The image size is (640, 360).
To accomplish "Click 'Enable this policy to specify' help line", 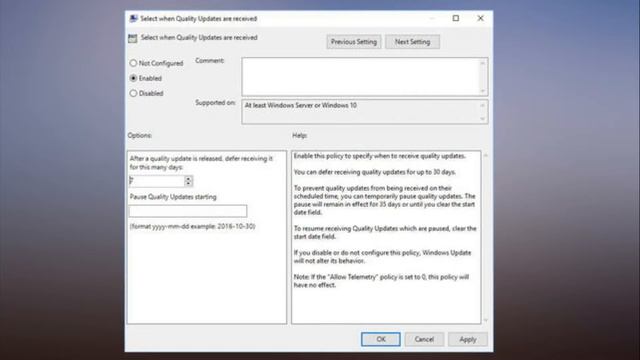I will point(380,156).
